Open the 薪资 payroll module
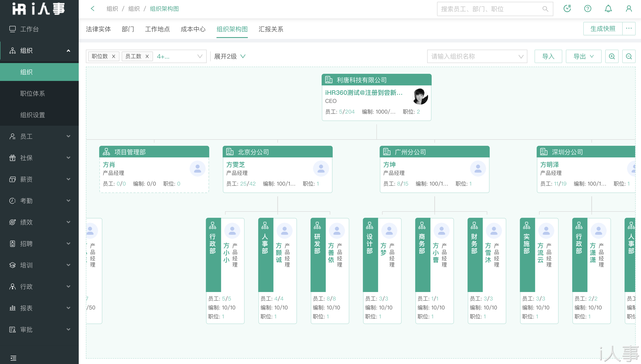Screen dimensions: 641x364 (26, 179)
